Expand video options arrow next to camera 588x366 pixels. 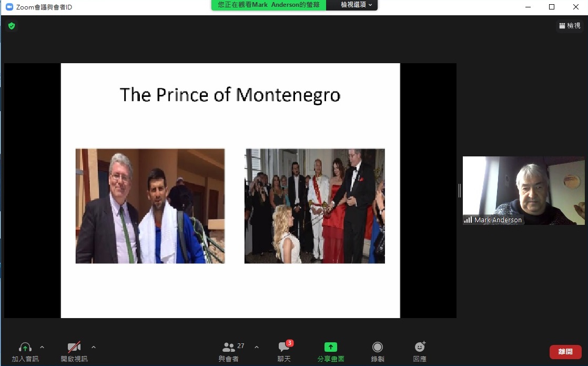[94, 347]
